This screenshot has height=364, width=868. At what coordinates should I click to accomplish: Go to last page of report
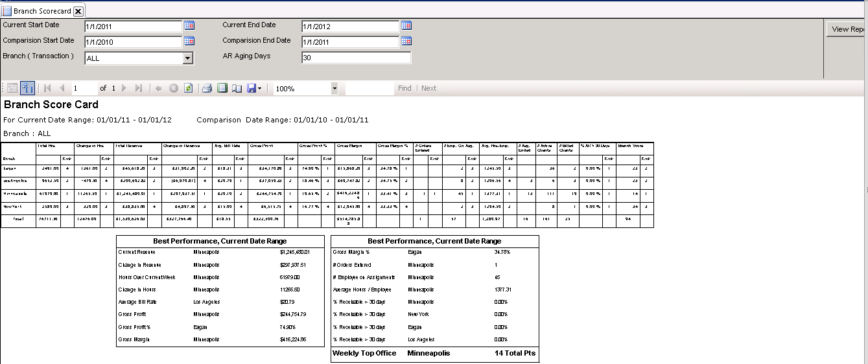pos(139,88)
